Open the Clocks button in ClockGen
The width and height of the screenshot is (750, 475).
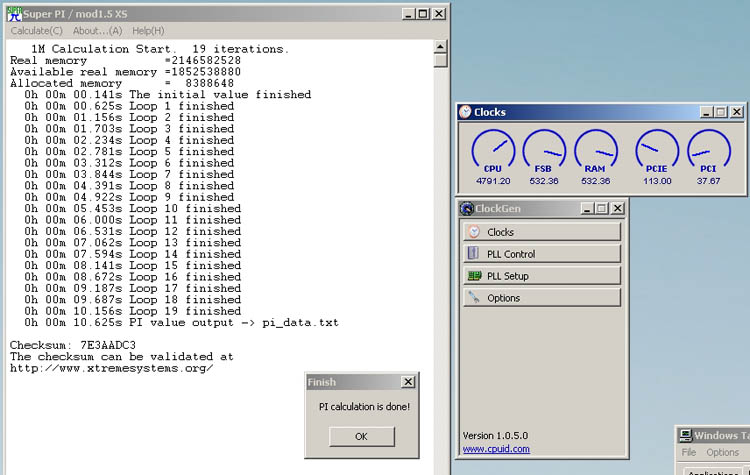click(x=541, y=232)
